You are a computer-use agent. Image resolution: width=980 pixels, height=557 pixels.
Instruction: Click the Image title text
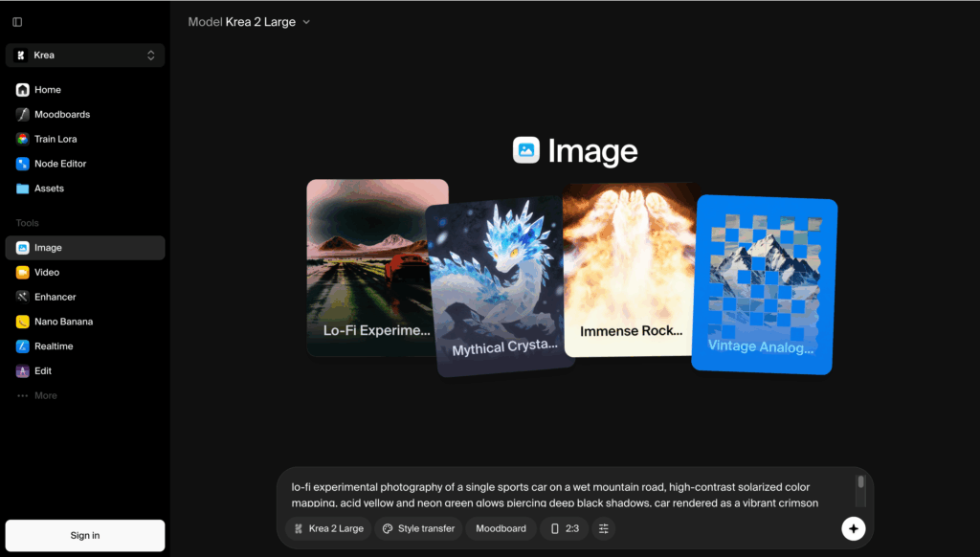(592, 151)
